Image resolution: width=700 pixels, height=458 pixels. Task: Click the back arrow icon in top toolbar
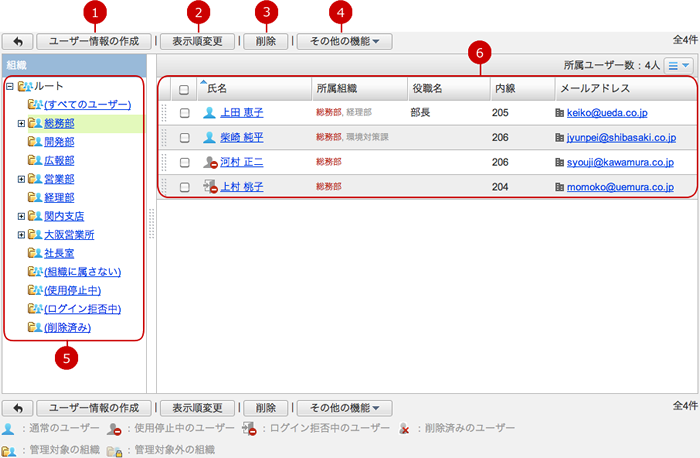[18, 42]
